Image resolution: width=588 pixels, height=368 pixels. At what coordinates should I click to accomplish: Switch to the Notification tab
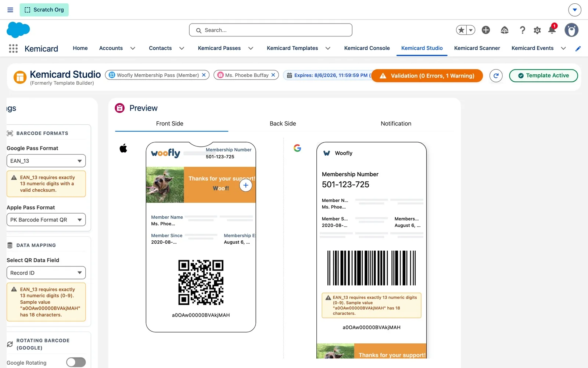click(x=396, y=124)
